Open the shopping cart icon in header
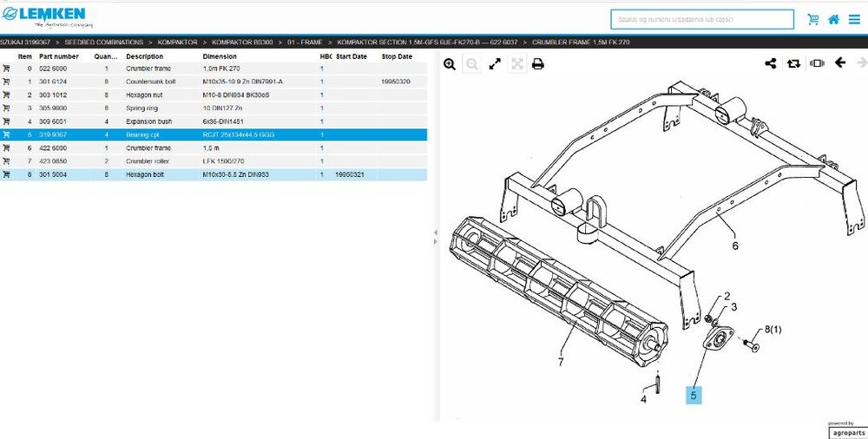Screen dimensions: 868x439 (813, 19)
